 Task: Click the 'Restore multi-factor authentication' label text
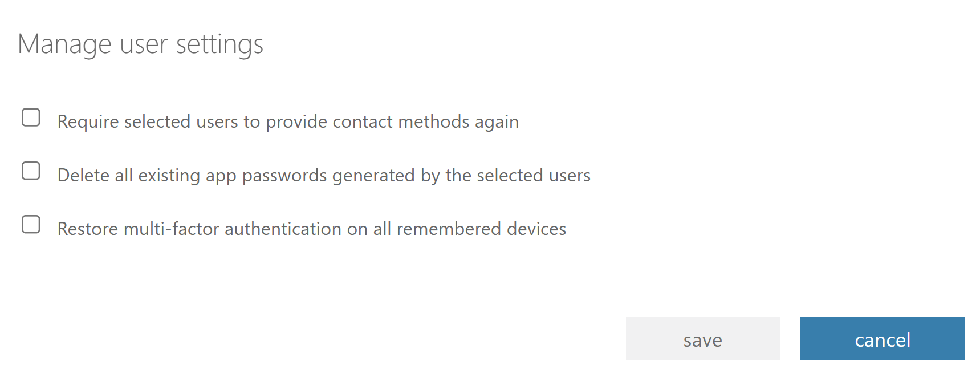click(311, 228)
